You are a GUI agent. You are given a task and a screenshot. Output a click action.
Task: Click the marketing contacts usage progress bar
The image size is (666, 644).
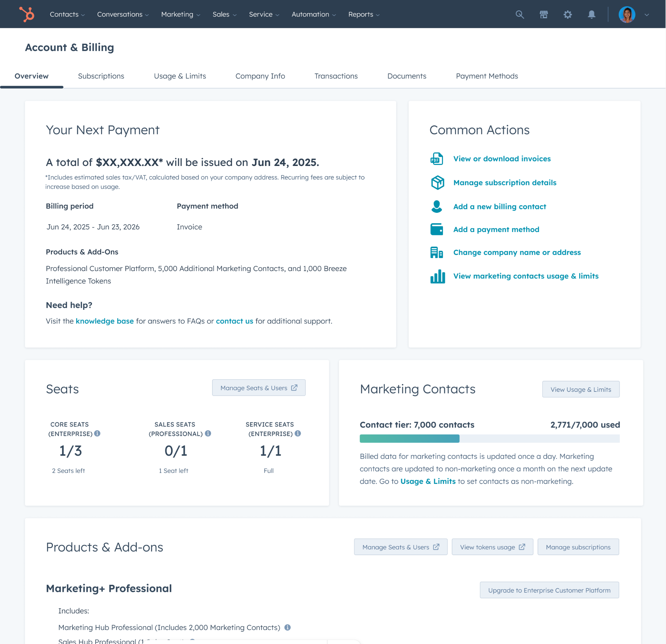point(489,438)
